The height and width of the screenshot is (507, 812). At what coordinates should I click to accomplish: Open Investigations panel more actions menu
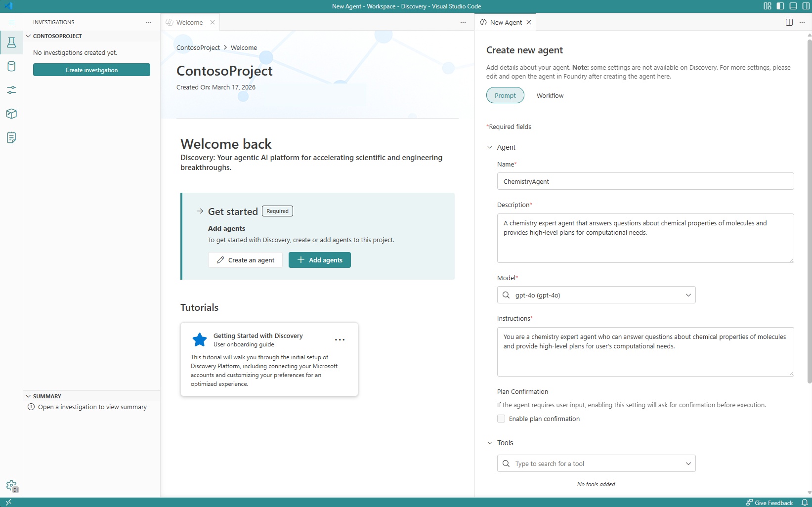tap(149, 22)
